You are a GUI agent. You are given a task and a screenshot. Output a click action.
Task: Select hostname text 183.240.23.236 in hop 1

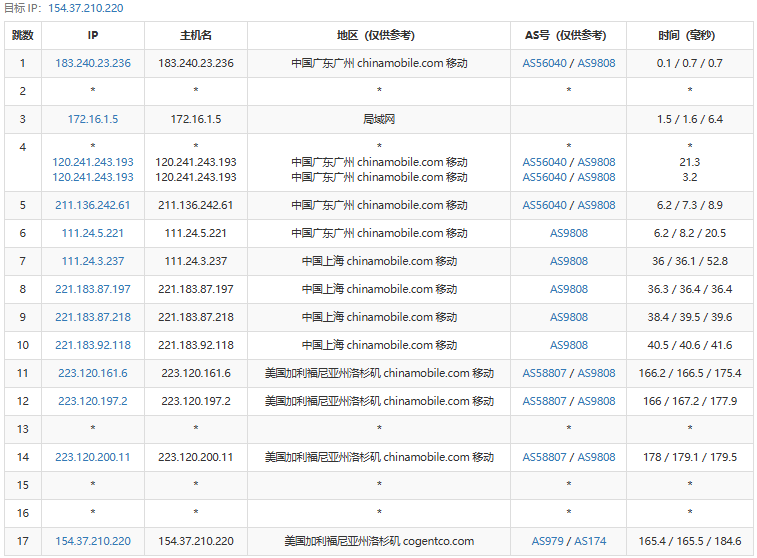click(196, 63)
